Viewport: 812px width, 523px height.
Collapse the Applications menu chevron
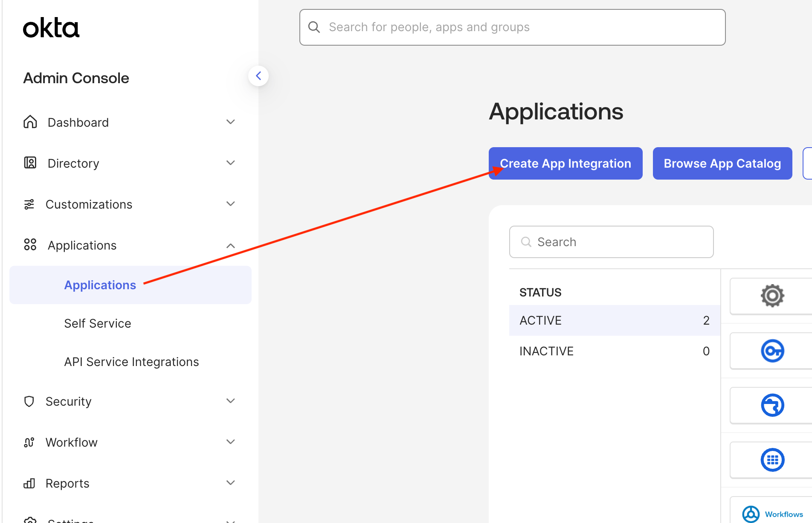(x=231, y=246)
